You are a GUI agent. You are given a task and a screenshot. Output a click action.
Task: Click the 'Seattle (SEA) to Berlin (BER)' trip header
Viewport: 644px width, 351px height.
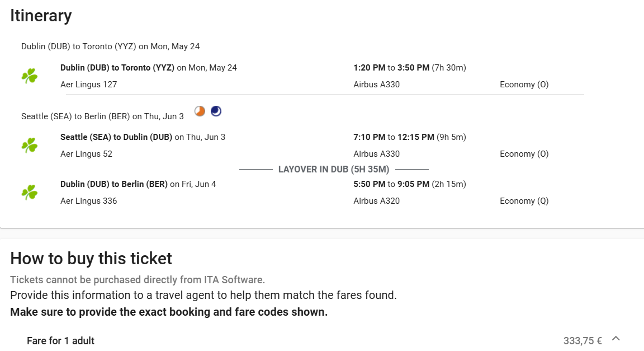point(102,116)
